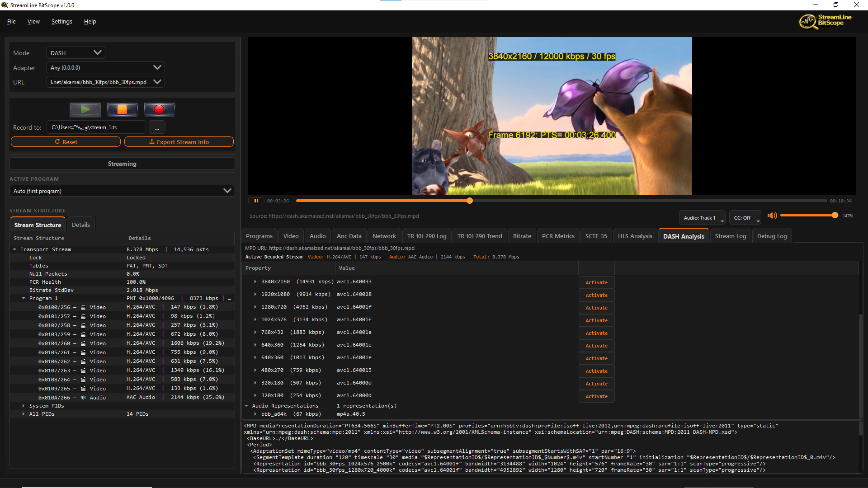
Task: Expand the System PIDs tree node
Action: (x=24, y=406)
